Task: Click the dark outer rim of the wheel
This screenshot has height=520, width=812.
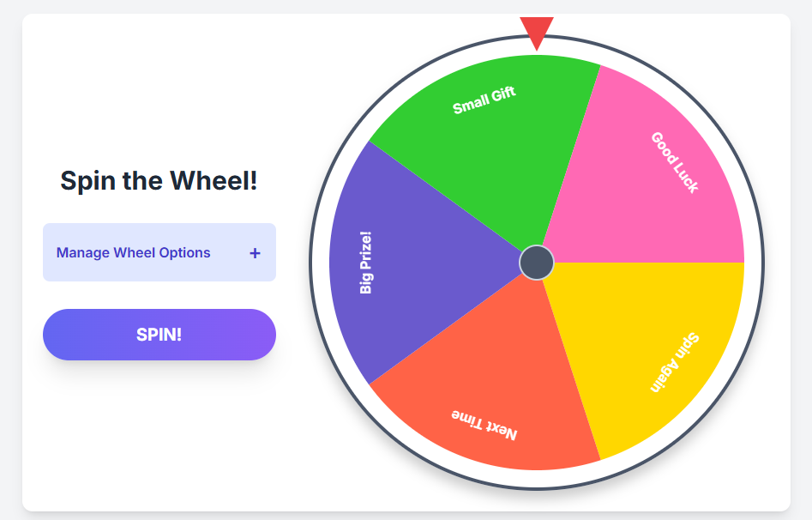Action: click(x=311, y=263)
